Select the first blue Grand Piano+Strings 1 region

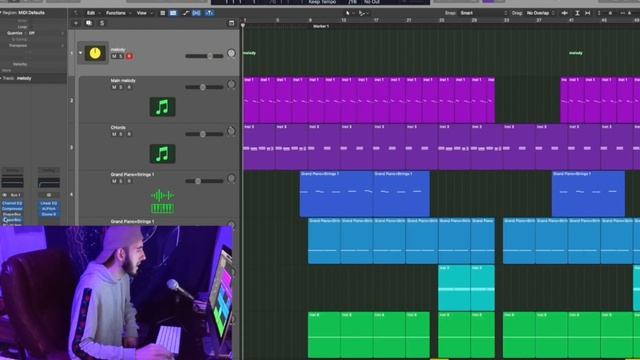click(336, 194)
